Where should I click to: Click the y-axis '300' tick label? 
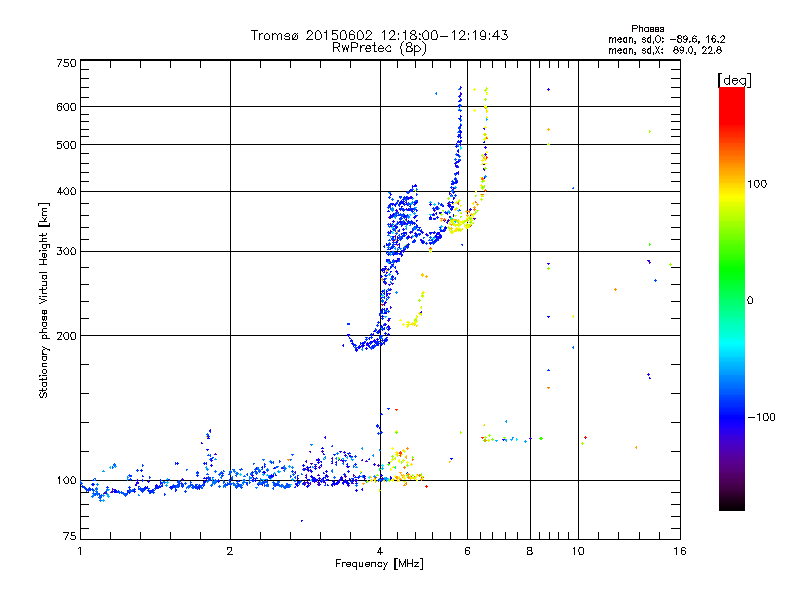click(x=66, y=252)
